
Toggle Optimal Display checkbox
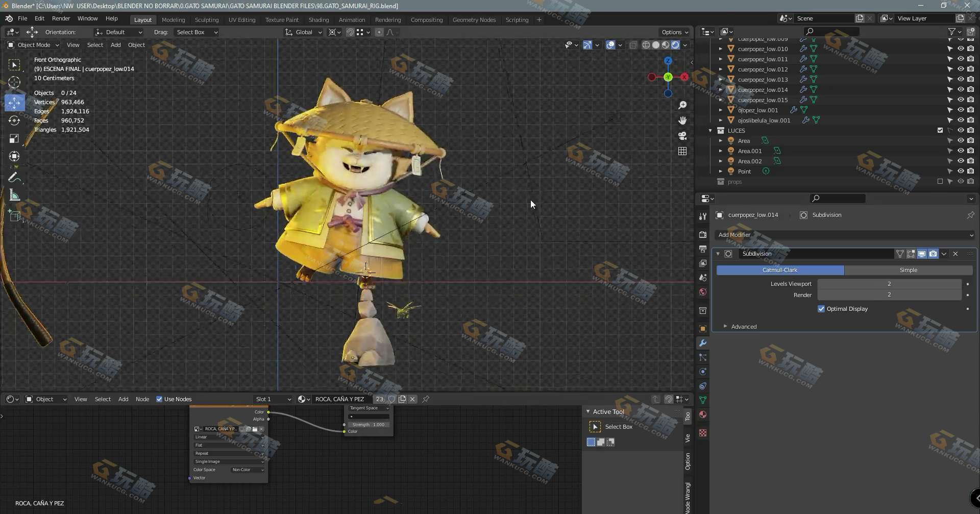(821, 309)
